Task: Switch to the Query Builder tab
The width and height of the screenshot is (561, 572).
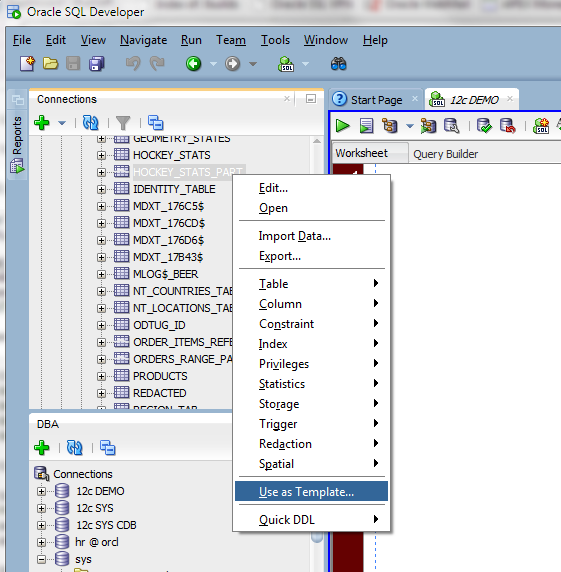Action: tap(445, 154)
